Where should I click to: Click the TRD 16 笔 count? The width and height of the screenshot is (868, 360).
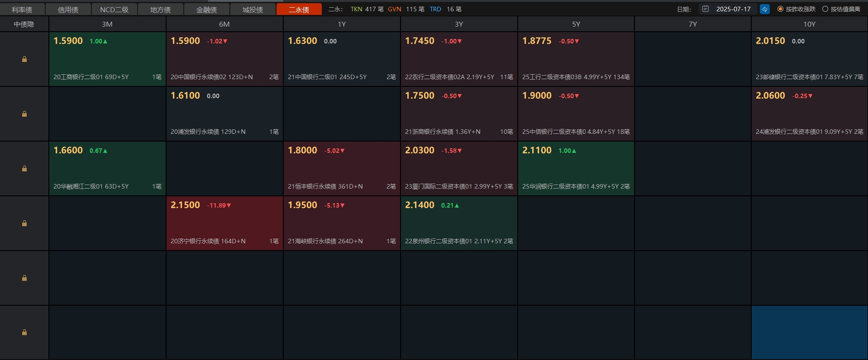tap(446, 9)
